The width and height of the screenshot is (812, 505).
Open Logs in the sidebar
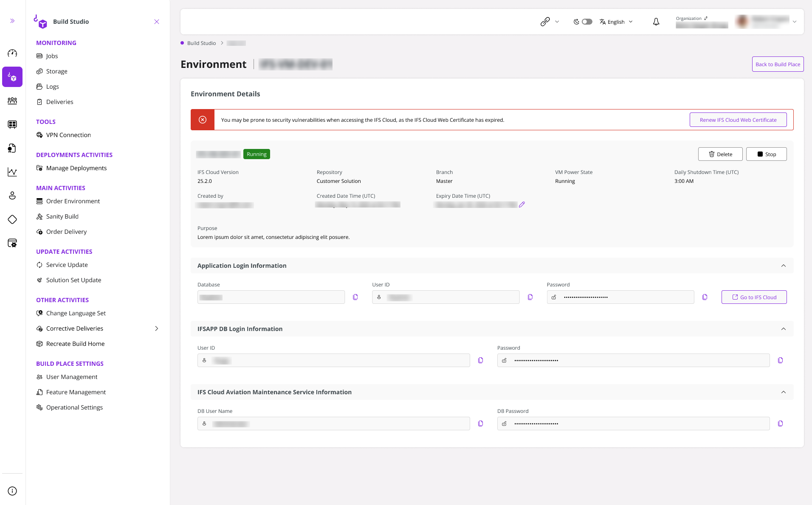pos(52,87)
